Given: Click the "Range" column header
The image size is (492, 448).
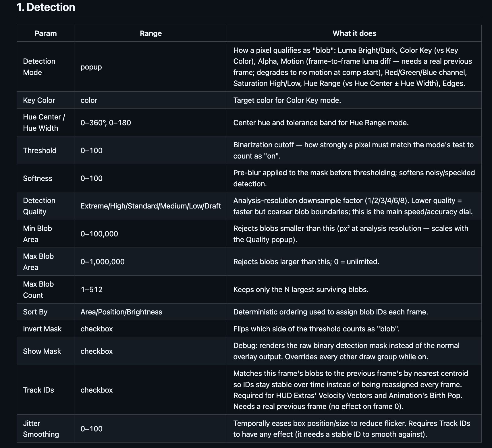Looking at the screenshot, I should 151,33.
